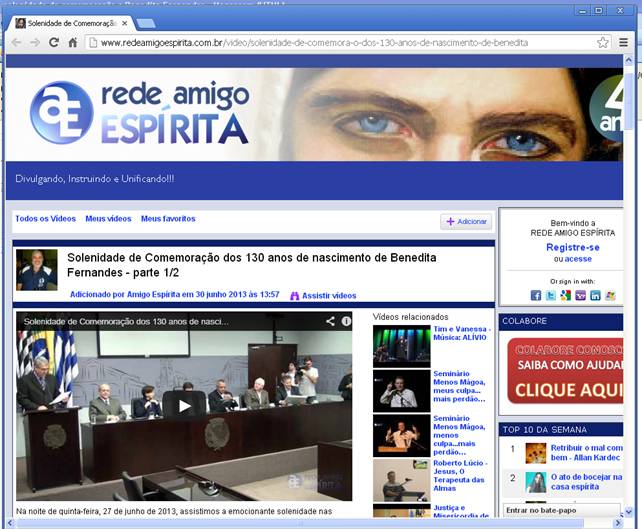Click the vertical scrollbar up arrow
This screenshot has width=642, height=529.
click(628, 60)
